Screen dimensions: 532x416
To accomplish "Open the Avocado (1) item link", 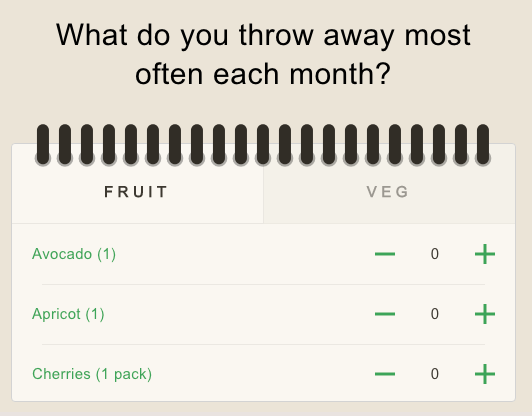I will (74, 254).
